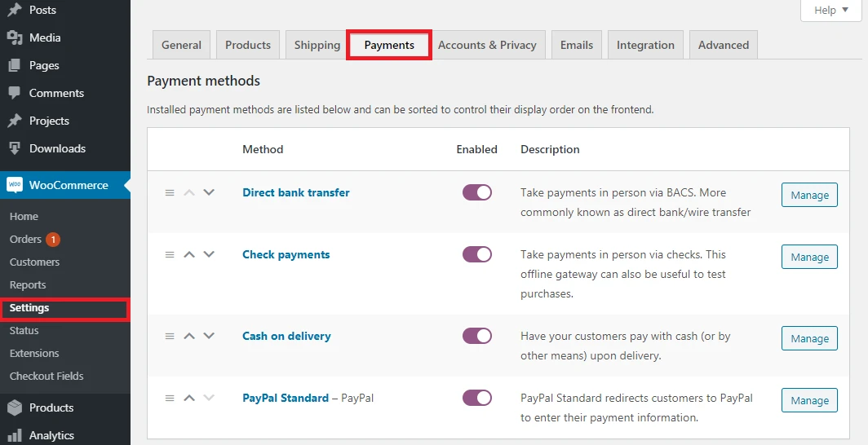Click Manage button for Cash on delivery
868x445 pixels.
(x=809, y=338)
